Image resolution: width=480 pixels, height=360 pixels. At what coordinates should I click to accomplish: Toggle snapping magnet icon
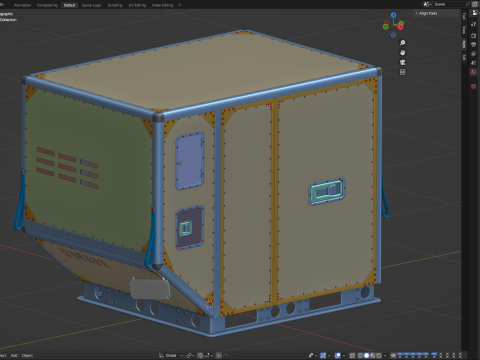[200, 355]
